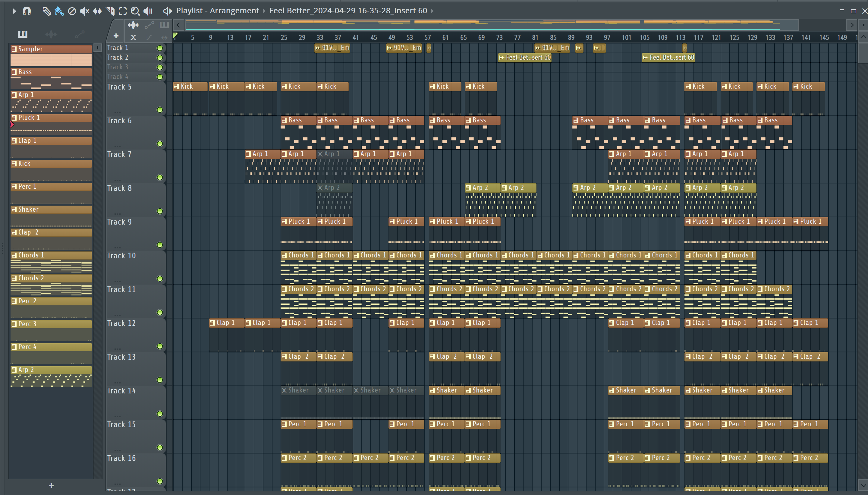Add new pattern with picker plus button
Viewport: 868px width, 495px height.
pyautogui.click(x=51, y=485)
